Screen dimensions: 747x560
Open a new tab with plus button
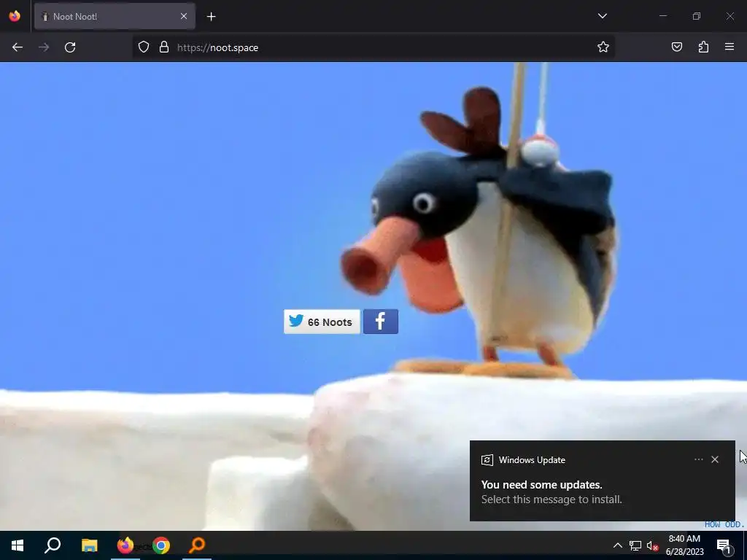211,17
